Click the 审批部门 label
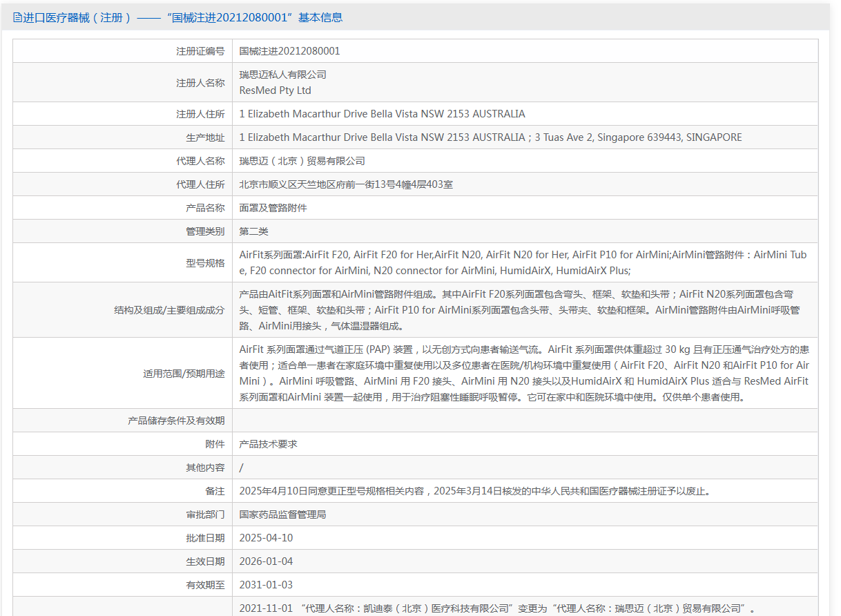 pos(205,514)
